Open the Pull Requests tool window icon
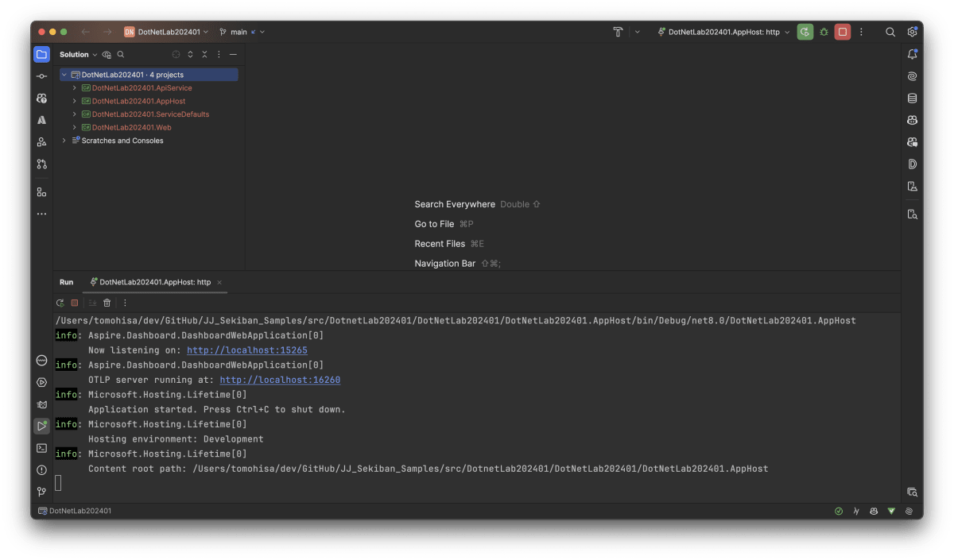Image resolution: width=954 pixels, height=560 pixels. pyautogui.click(x=41, y=164)
